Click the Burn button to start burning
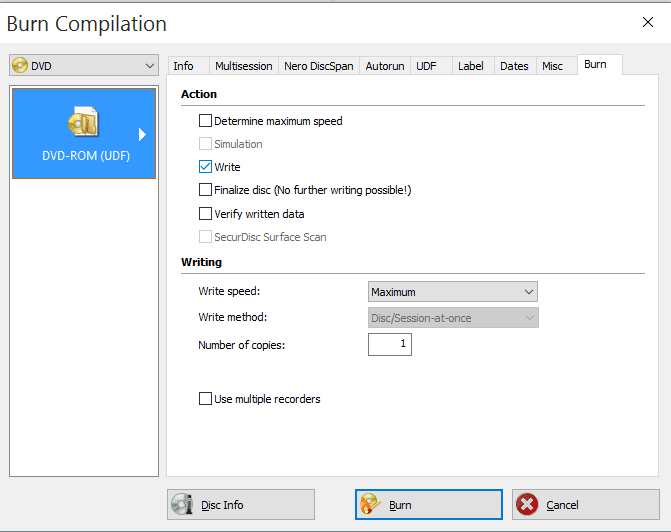671x532 pixels. point(429,505)
